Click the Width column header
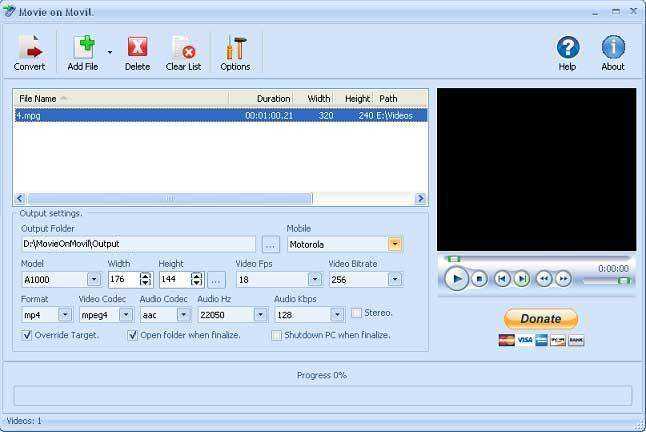The height and width of the screenshot is (432, 646). coord(314,98)
